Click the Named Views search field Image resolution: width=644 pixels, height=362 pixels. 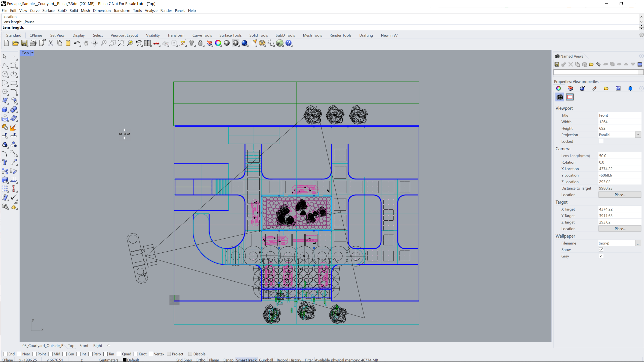coord(598,72)
